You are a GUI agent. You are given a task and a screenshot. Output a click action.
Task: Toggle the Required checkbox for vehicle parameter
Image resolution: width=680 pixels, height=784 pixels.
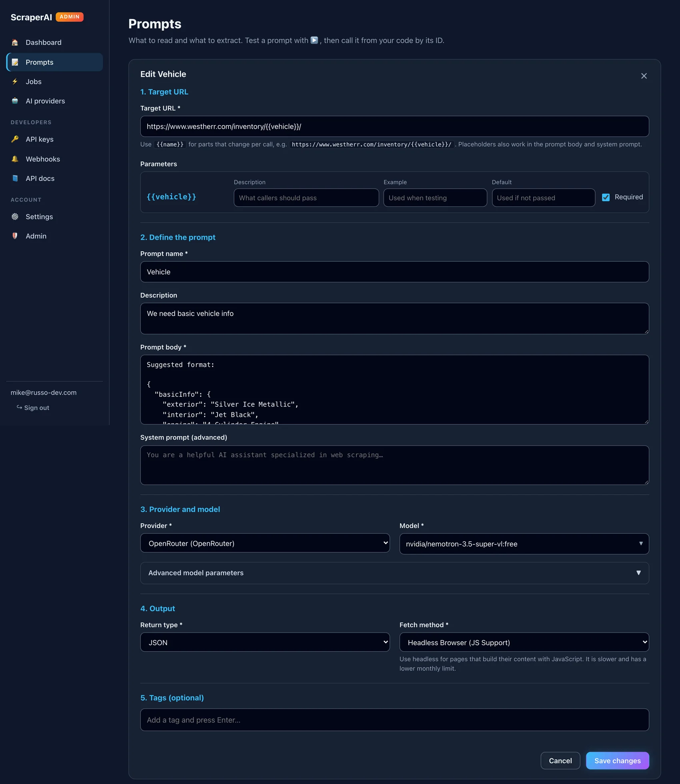click(x=606, y=197)
